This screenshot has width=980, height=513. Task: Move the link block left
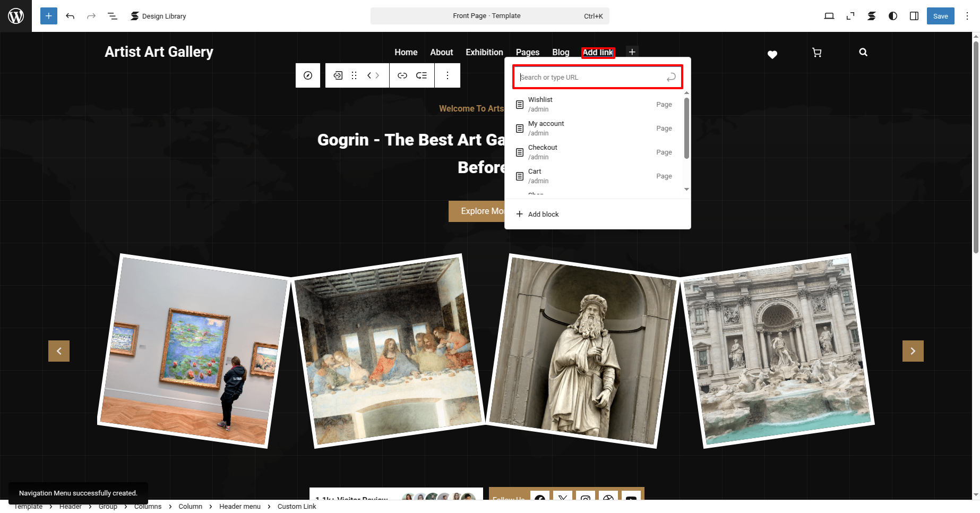[369, 75]
